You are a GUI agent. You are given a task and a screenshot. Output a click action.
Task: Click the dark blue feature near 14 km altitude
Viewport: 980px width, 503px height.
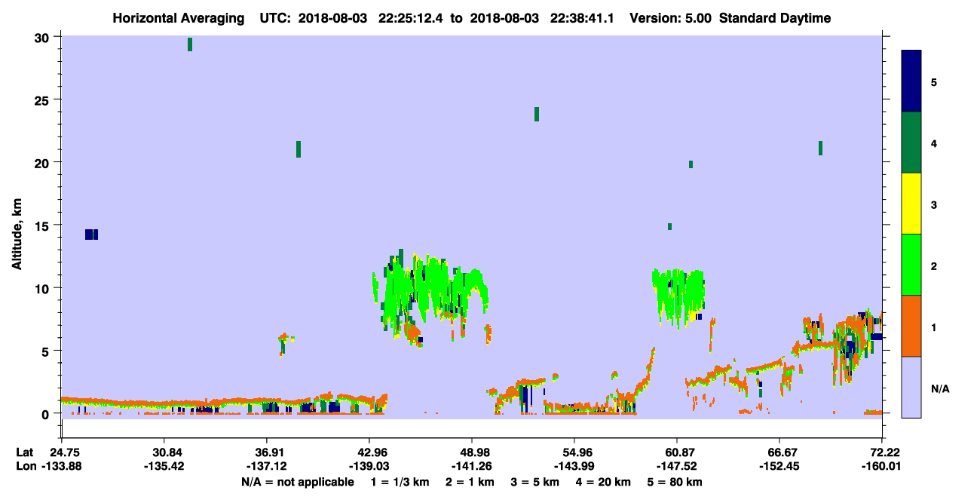pos(91,235)
